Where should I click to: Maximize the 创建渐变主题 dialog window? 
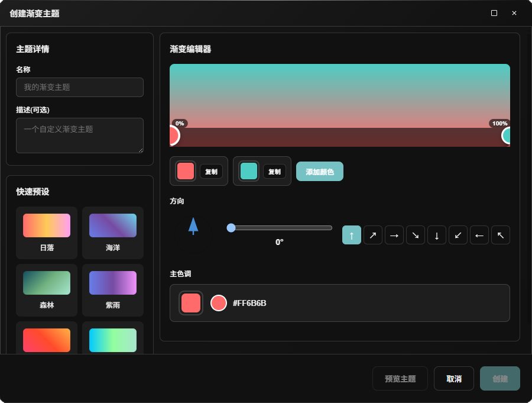click(494, 13)
